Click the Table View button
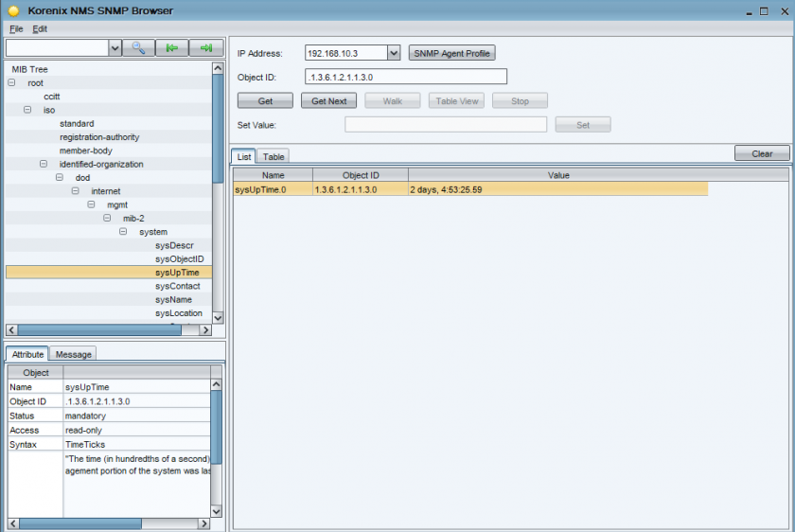This screenshot has width=795, height=532. coord(457,101)
